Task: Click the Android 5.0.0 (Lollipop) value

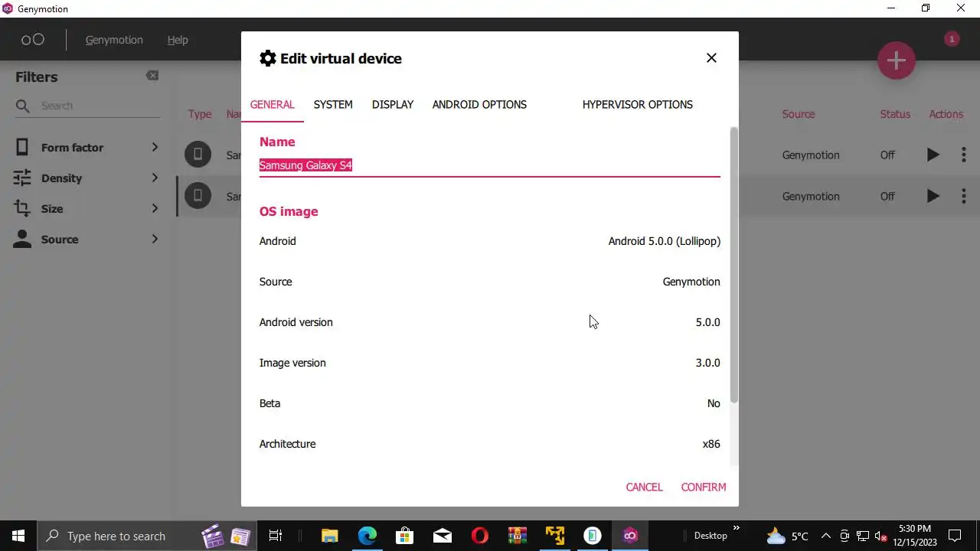Action: click(664, 241)
